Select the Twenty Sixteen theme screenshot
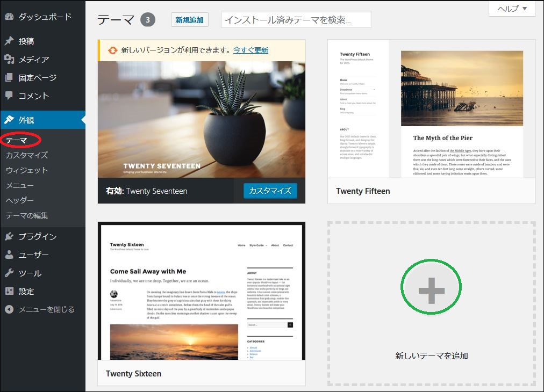The image size is (544, 392). coord(202,291)
